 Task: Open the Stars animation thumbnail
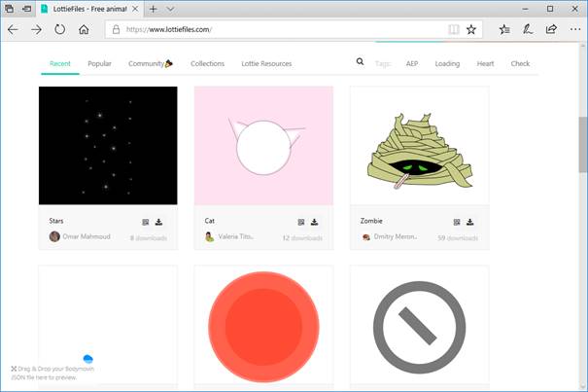pyautogui.click(x=108, y=145)
